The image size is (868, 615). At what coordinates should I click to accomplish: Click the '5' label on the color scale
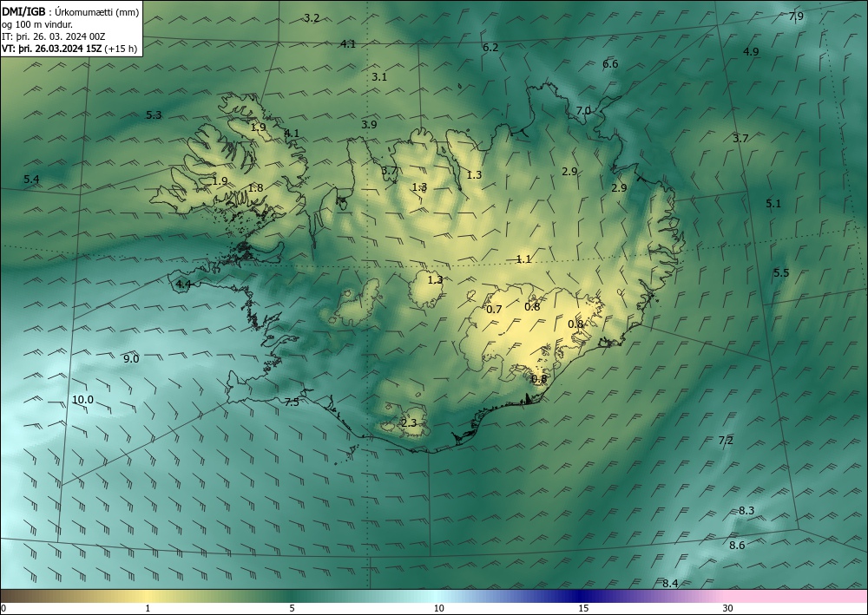coord(292,608)
